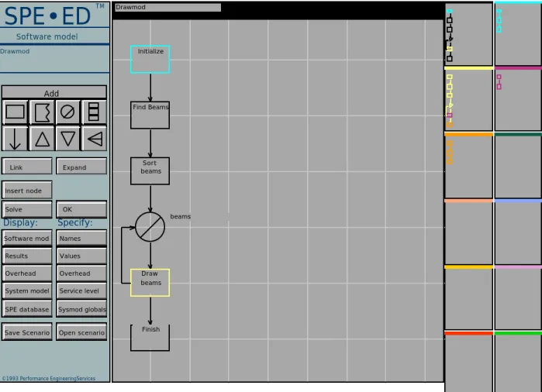This screenshot has height=392, width=542.
Task: Click the OK button
Action: point(81,209)
